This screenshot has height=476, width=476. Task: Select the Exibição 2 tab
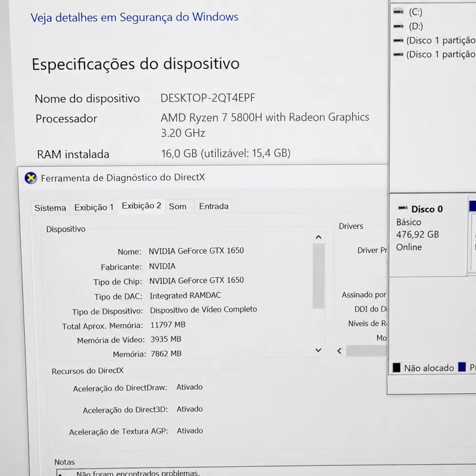(x=141, y=206)
